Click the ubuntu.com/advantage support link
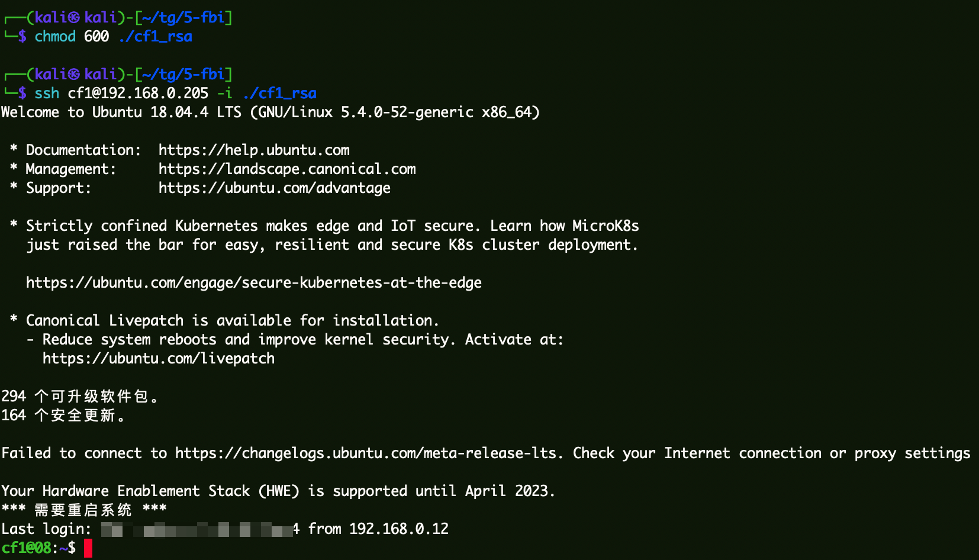This screenshot has width=979, height=560. pos(274,188)
